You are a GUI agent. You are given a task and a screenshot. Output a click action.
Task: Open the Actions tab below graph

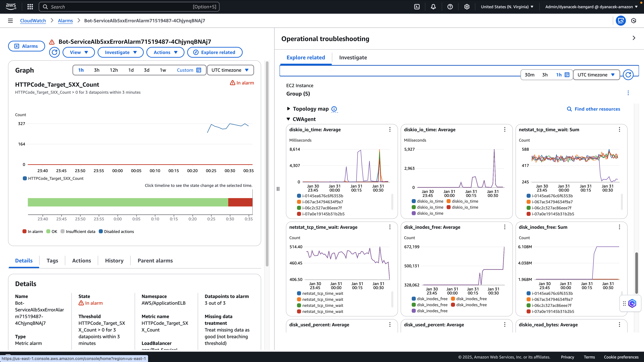(82, 261)
